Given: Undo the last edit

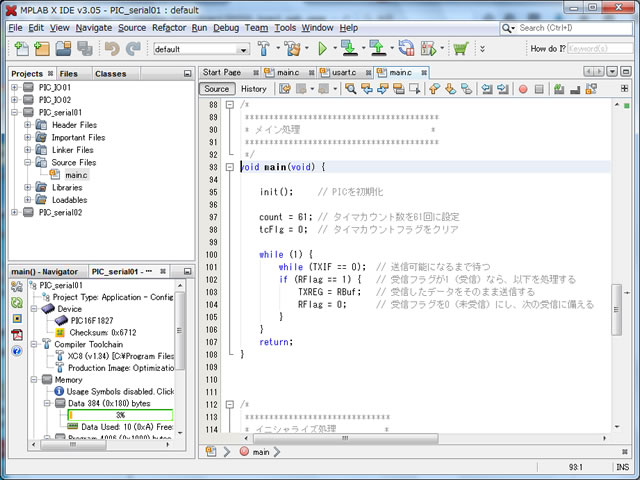Looking at the screenshot, I should point(112,49).
